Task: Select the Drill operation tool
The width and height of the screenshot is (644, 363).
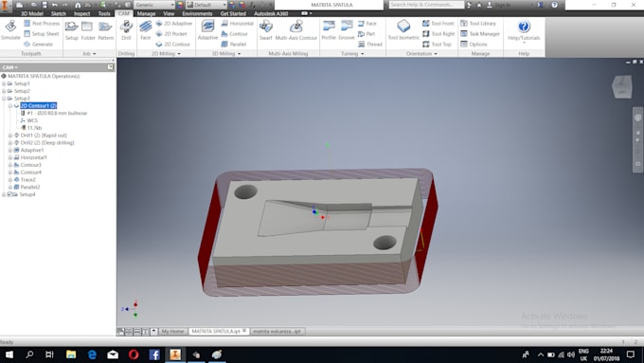Action: point(126,30)
